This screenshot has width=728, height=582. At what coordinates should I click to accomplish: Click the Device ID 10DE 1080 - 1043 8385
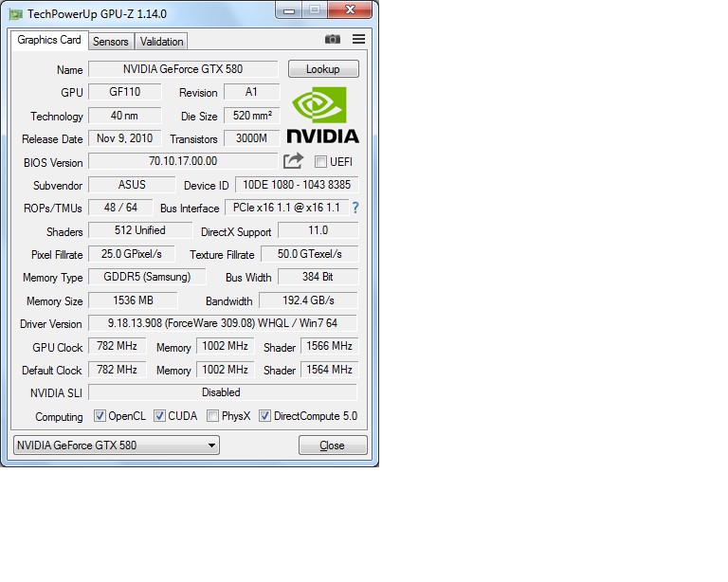pyautogui.click(x=297, y=185)
